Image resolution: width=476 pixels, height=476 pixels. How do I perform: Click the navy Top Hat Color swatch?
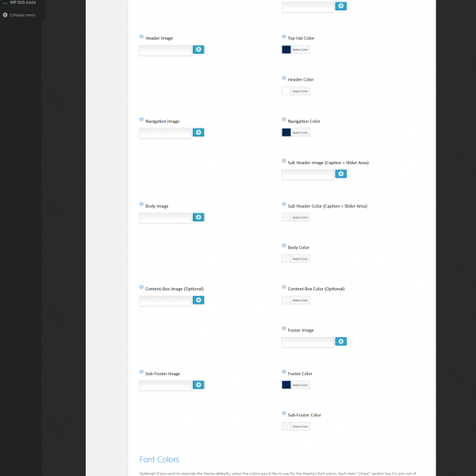pyautogui.click(x=286, y=49)
